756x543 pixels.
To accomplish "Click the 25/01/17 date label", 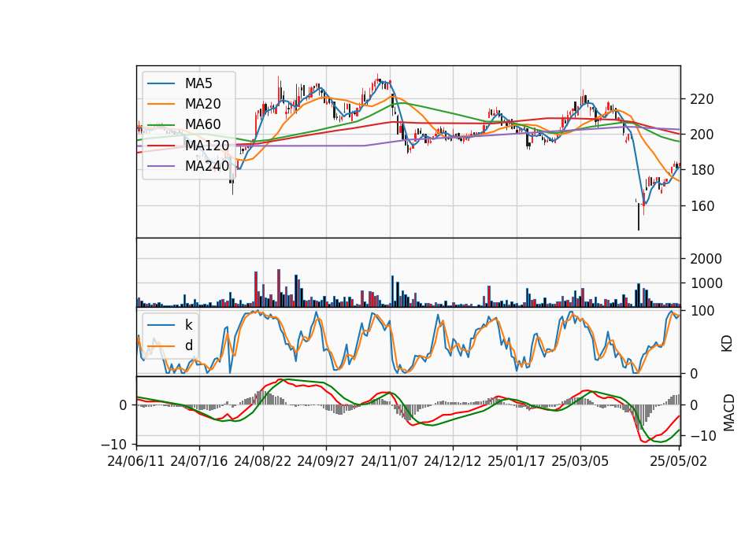I will pos(517,461).
